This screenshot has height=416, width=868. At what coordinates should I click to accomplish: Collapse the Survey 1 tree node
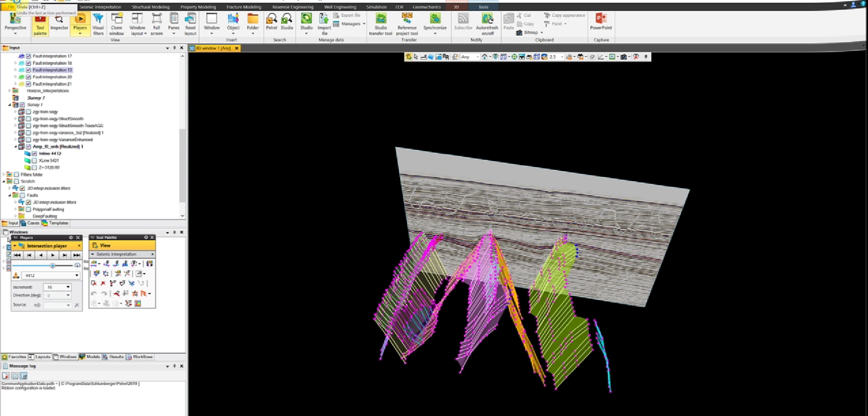coord(9,105)
